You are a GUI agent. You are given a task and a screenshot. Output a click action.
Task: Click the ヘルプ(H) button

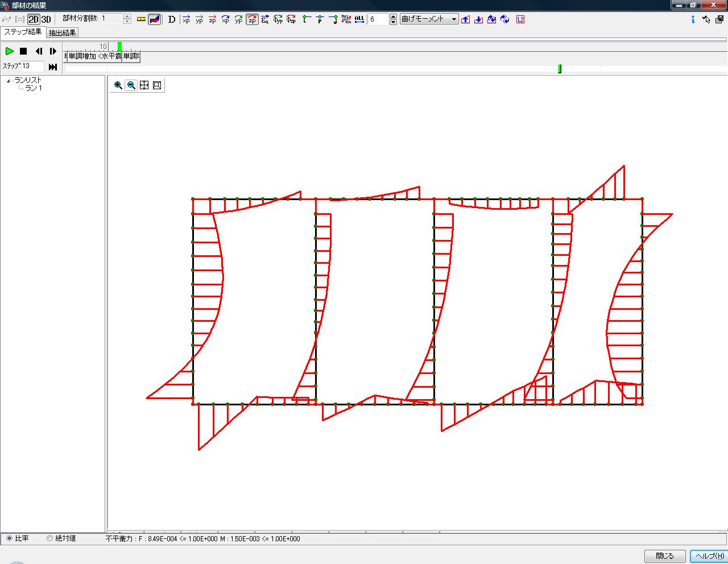[709, 556]
